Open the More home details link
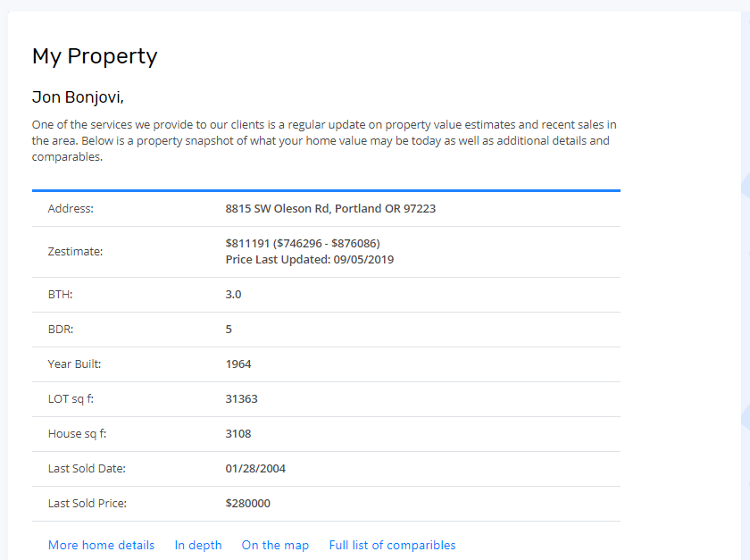This screenshot has width=750, height=560. 101,545
